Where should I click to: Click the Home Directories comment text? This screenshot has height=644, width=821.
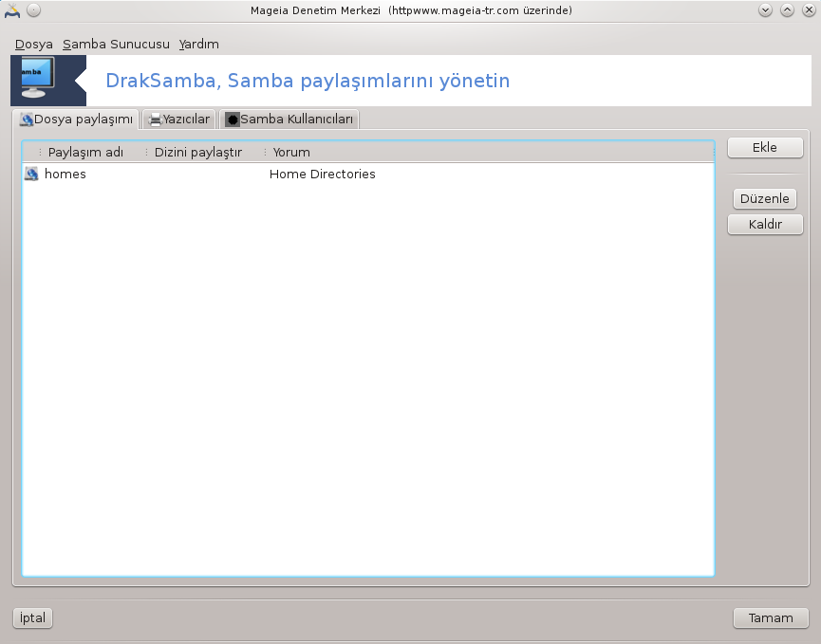point(323,175)
